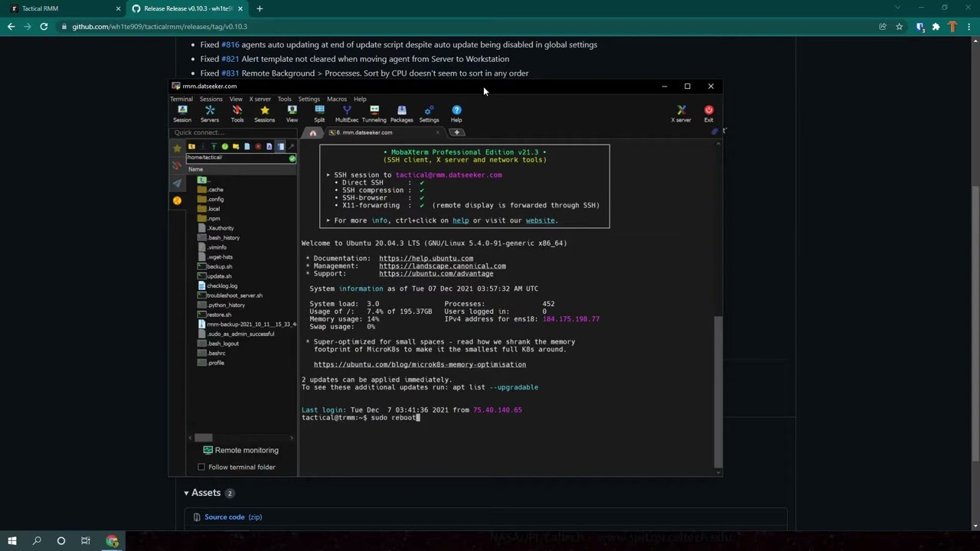Click the terminal vertical scrollbar
980x551 pixels.
717,390
